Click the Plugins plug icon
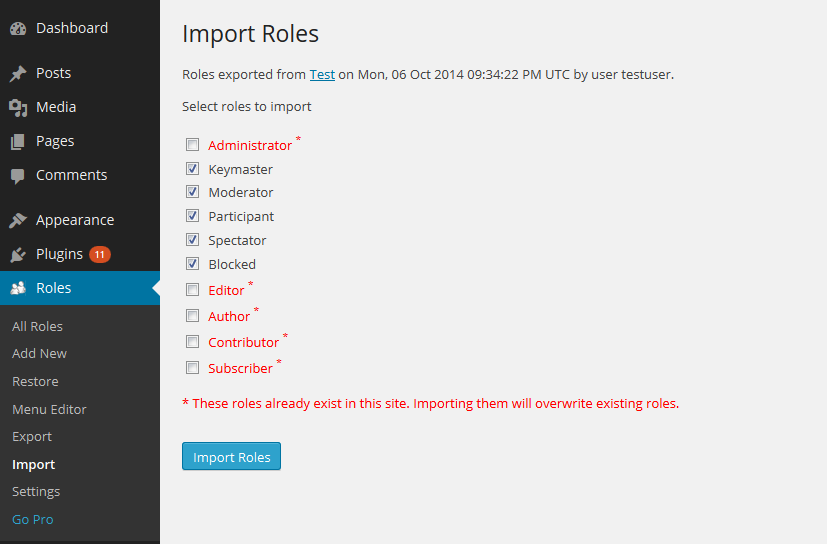The height and width of the screenshot is (544, 827). [18, 254]
